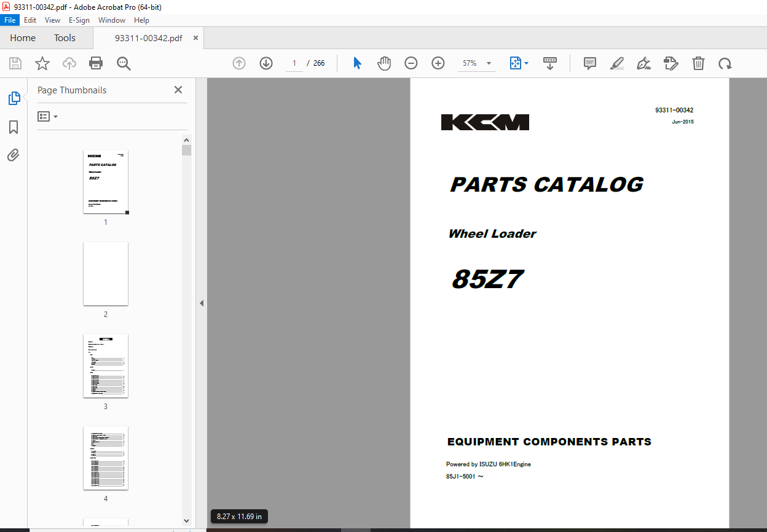
Task: Select page 1 thumbnail
Action: point(106,182)
